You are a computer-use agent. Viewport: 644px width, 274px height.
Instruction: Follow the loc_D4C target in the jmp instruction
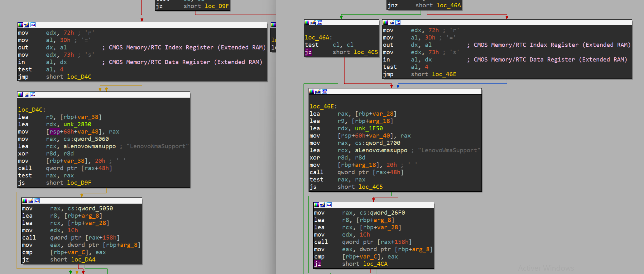click(79, 77)
